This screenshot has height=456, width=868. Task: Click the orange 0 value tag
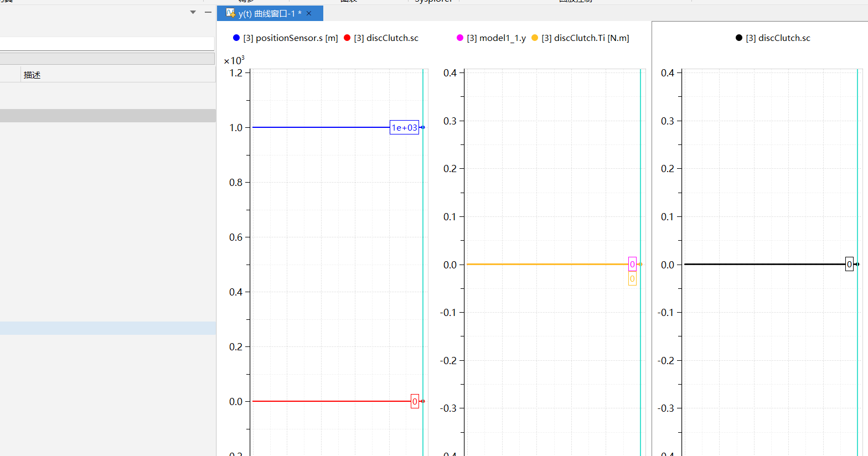[x=632, y=278]
